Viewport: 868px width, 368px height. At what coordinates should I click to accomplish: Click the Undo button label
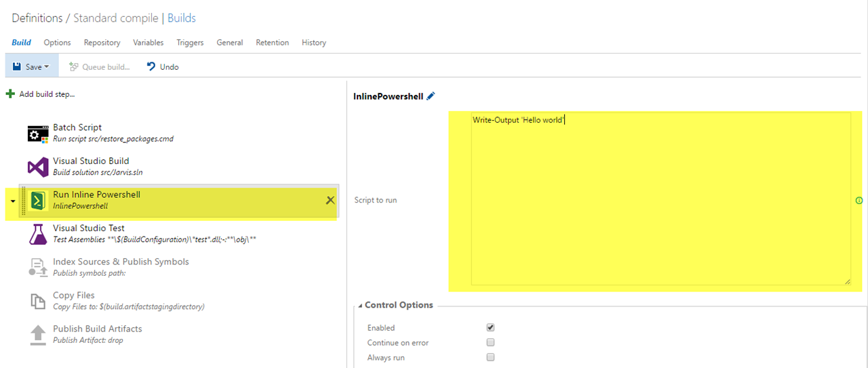[x=170, y=66]
